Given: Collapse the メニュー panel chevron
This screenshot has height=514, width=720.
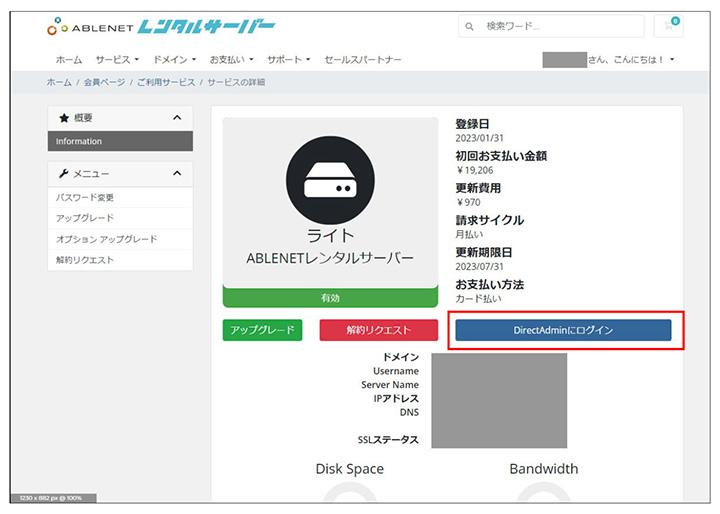Looking at the screenshot, I should [177, 173].
